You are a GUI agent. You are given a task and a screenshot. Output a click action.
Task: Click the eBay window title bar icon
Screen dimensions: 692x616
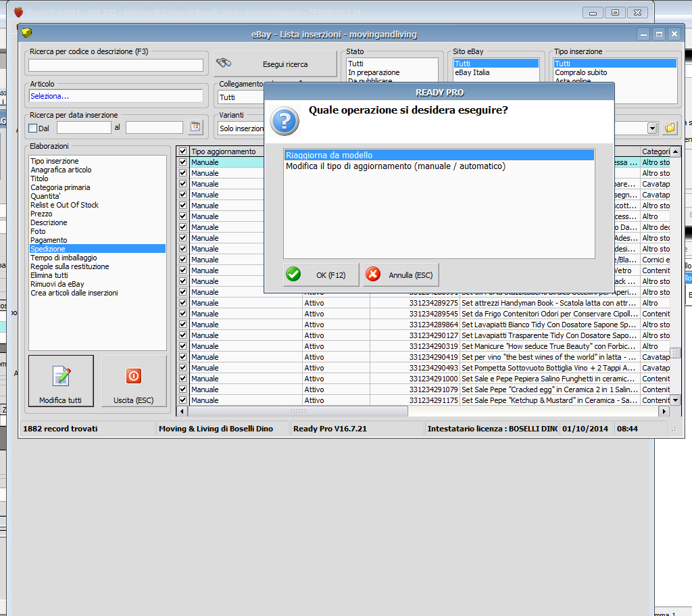27,32
